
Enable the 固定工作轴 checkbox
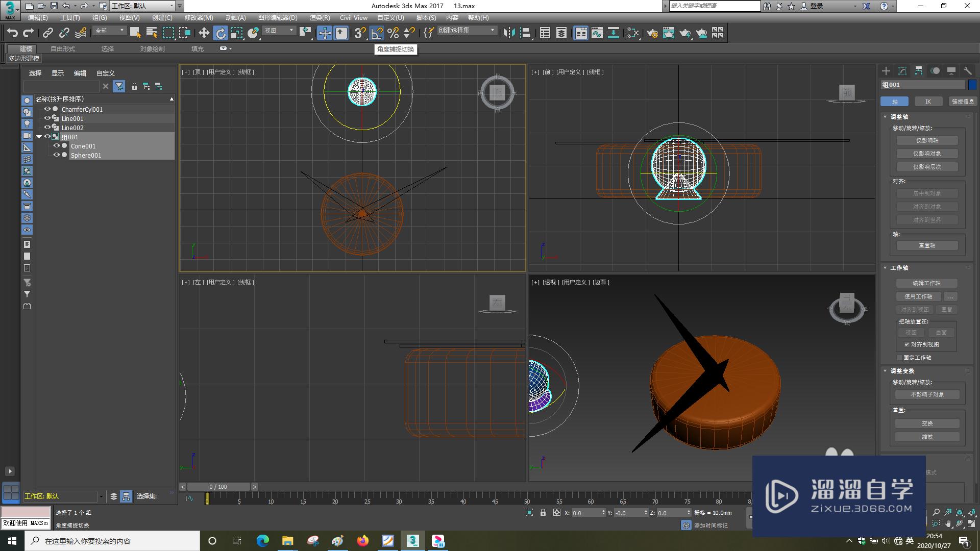899,358
